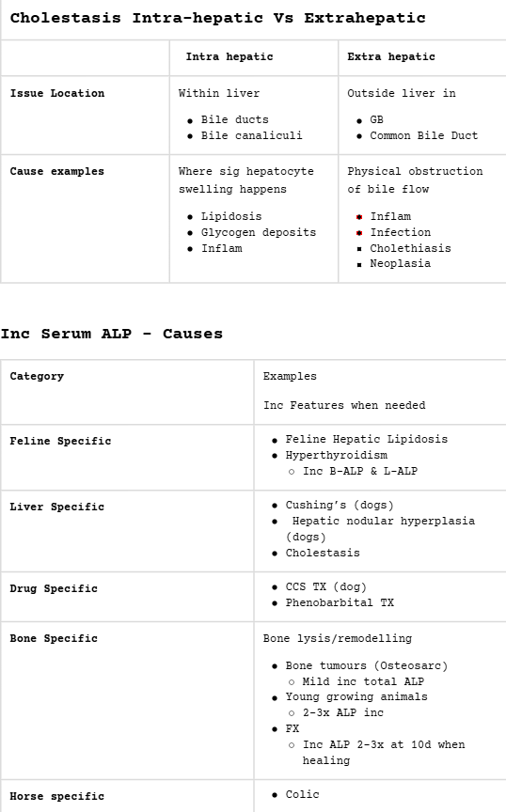506x812 pixels.
Task: Click the 'Inc B-ALP & L-ALP' sub-bullet
Action: click(x=360, y=471)
